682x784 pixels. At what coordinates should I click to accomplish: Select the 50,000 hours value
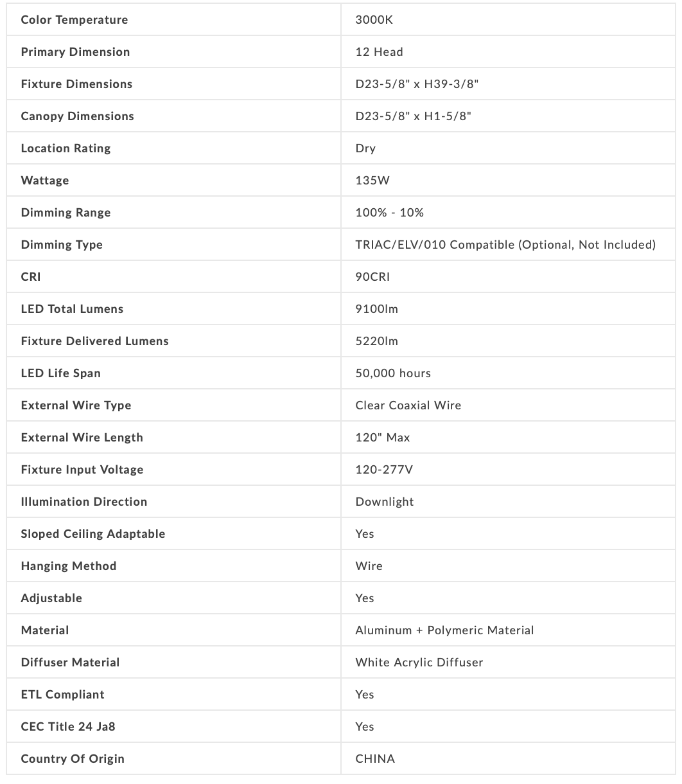coord(393,373)
